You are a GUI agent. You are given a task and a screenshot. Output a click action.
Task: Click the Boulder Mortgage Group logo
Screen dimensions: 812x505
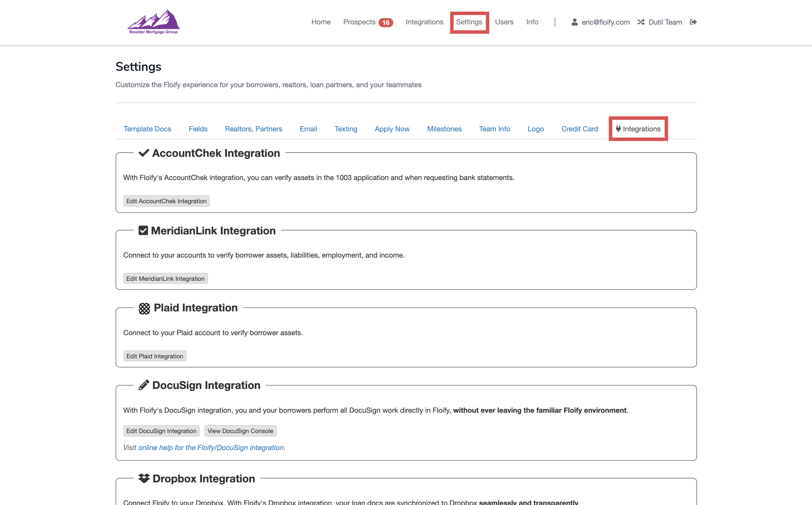(154, 22)
